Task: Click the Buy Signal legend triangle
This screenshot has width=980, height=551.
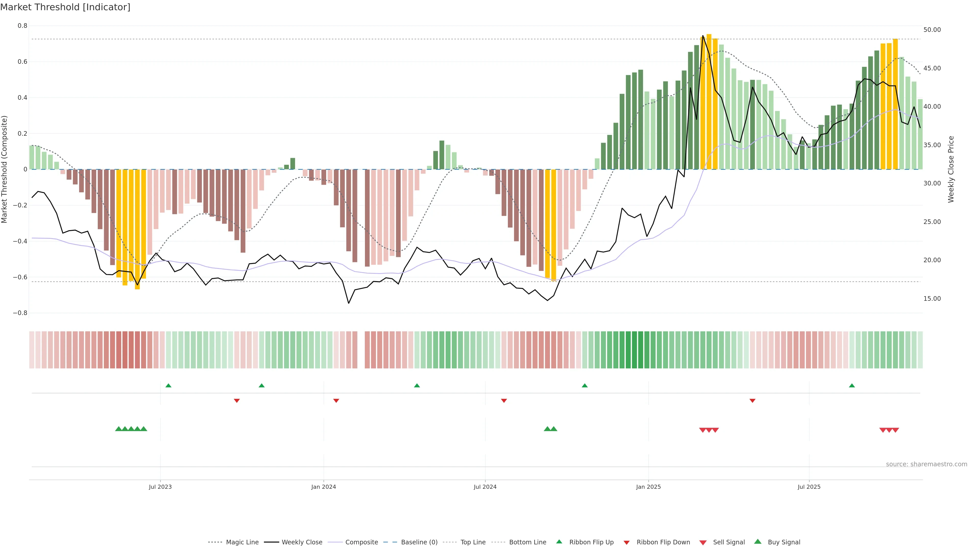Action: click(757, 542)
